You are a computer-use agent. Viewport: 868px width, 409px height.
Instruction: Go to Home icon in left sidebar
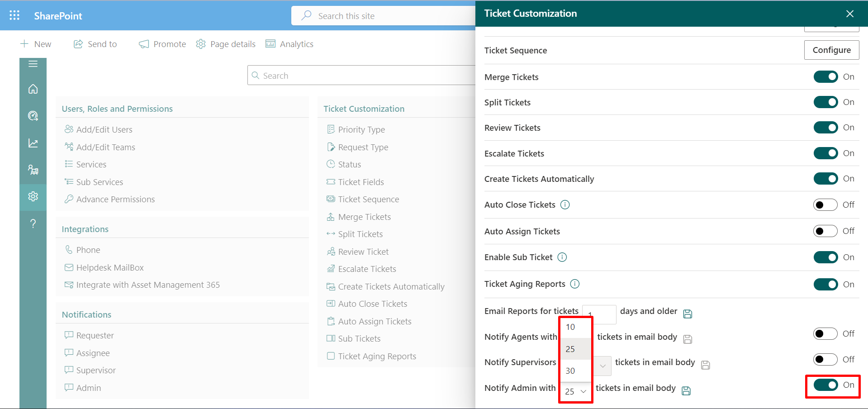pyautogui.click(x=33, y=89)
